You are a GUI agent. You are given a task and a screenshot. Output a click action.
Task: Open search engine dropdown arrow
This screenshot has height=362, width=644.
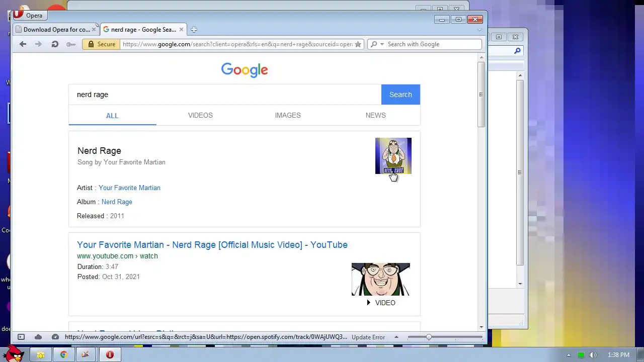tap(382, 44)
